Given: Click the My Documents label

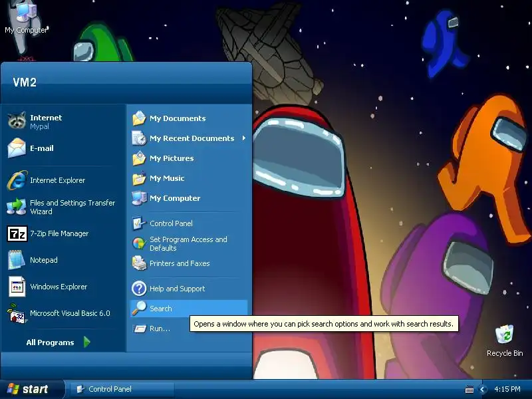Looking at the screenshot, I should pyautogui.click(x=178, y=118).
